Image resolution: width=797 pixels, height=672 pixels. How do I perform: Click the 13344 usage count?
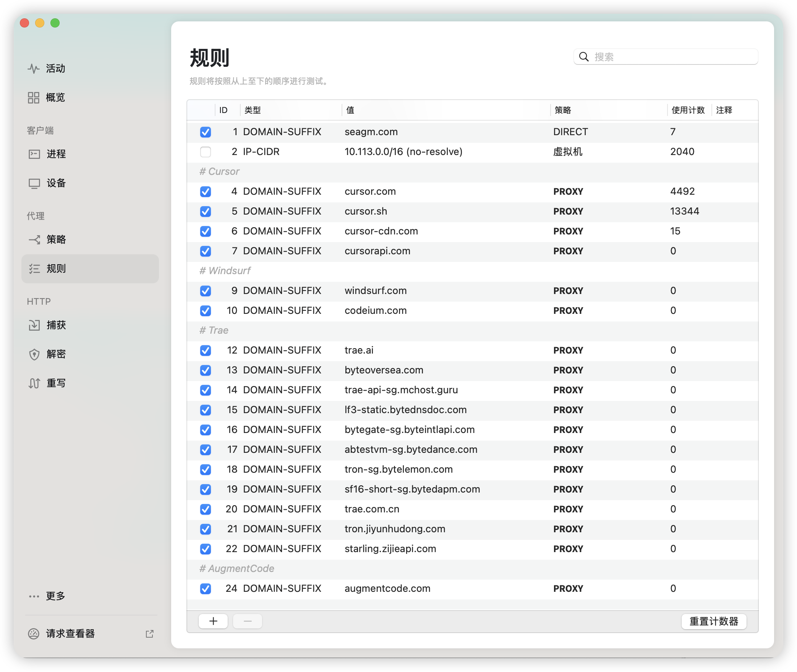click(x=685, y=212)
